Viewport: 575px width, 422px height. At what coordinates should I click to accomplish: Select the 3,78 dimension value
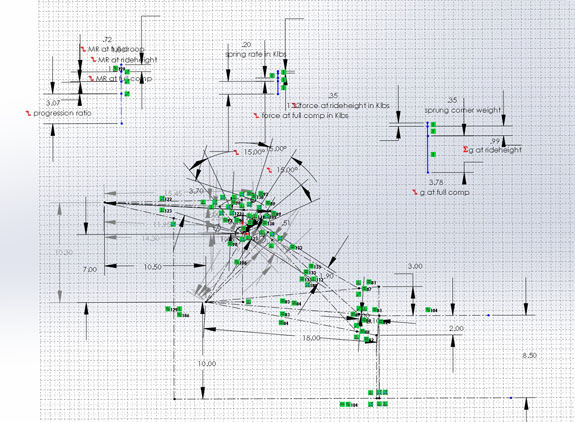click(x=436, y=182)
